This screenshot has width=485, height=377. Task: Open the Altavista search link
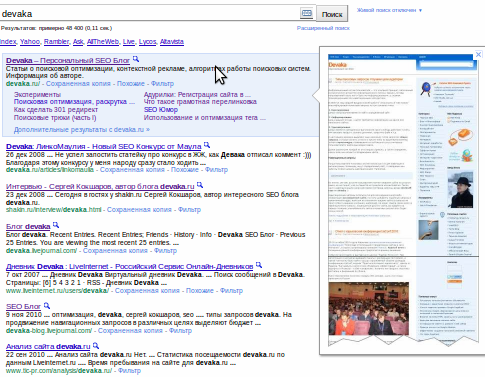pos(172,42)
